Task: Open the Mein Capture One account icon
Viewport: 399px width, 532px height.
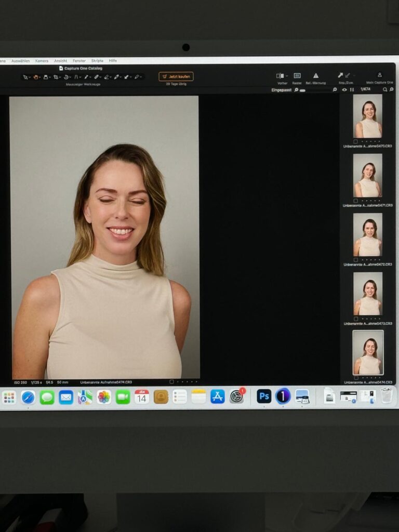Action: pyautogui.click(x=380, y=75)
